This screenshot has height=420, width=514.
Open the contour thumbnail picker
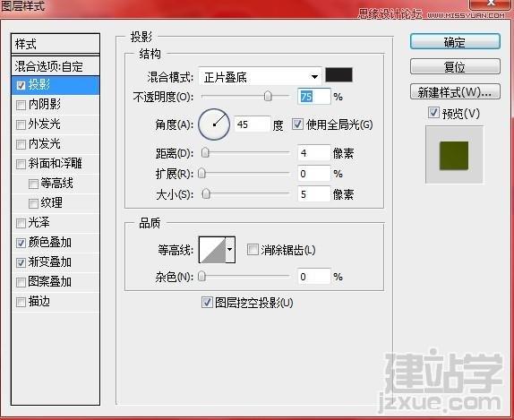coord(212,250)
